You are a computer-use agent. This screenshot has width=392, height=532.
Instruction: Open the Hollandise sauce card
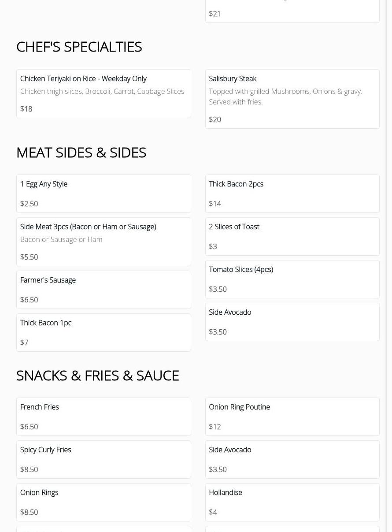[x=292, y=502]
